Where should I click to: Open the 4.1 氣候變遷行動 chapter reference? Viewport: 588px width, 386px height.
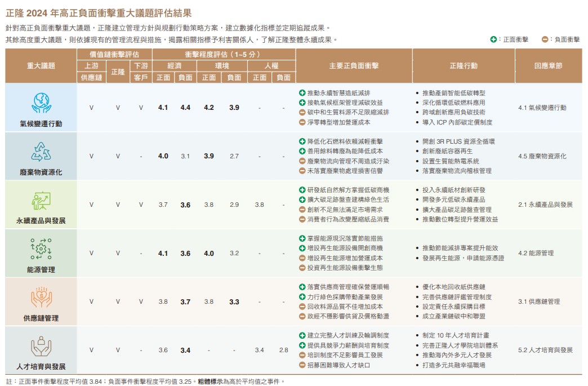[542, 108]
